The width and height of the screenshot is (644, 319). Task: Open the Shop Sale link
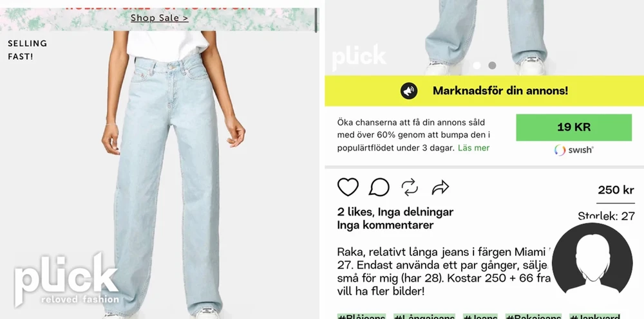click(159, 18)
